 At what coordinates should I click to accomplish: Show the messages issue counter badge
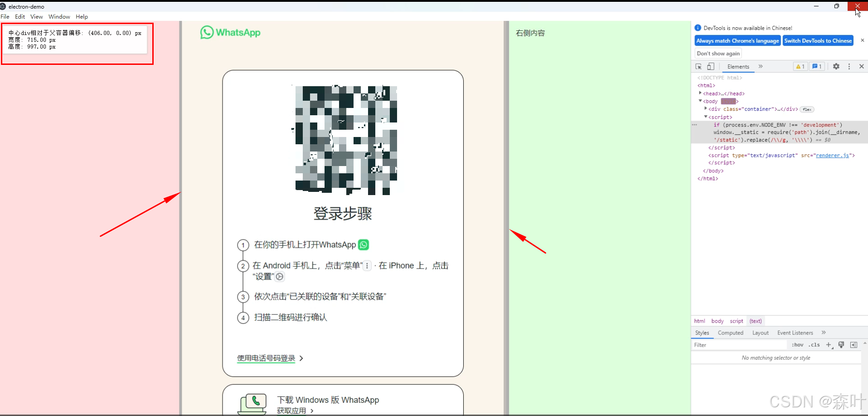point(817,67)
